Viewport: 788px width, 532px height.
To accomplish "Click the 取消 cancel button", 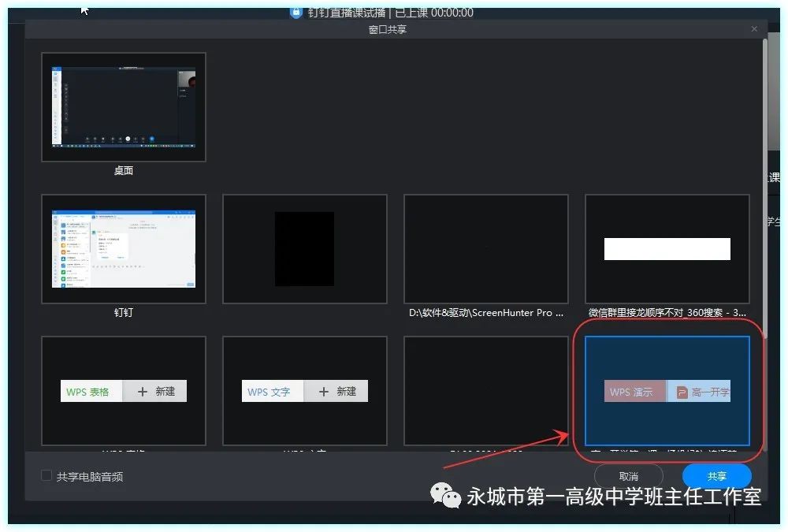I will tap(628, 476).
